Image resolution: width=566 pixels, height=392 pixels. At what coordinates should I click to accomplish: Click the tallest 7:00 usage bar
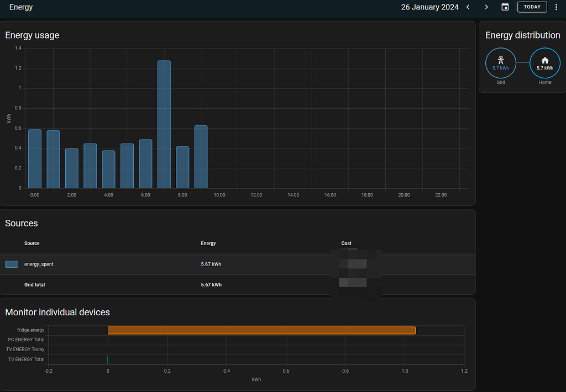click(164, 124)
